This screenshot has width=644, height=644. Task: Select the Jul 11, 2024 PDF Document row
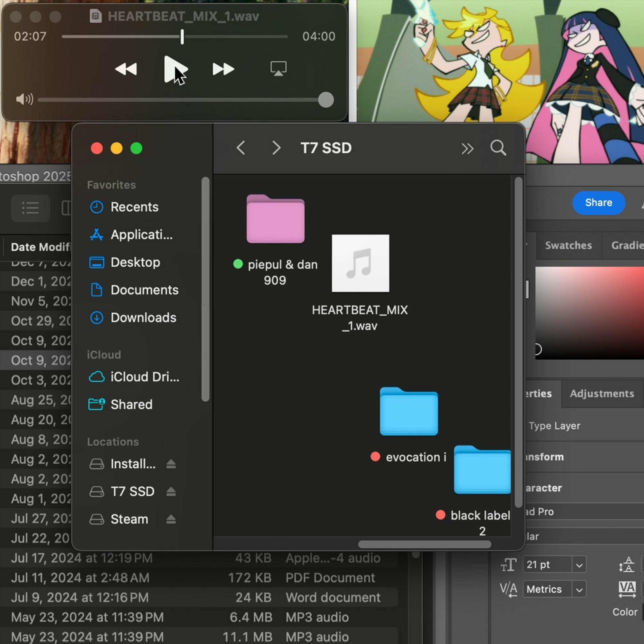click(x=199, y=578)
